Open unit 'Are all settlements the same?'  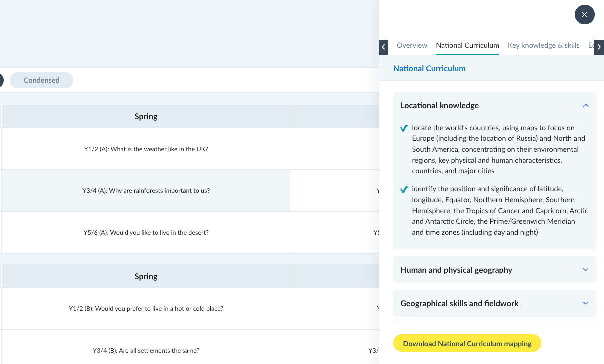(146, 351)
